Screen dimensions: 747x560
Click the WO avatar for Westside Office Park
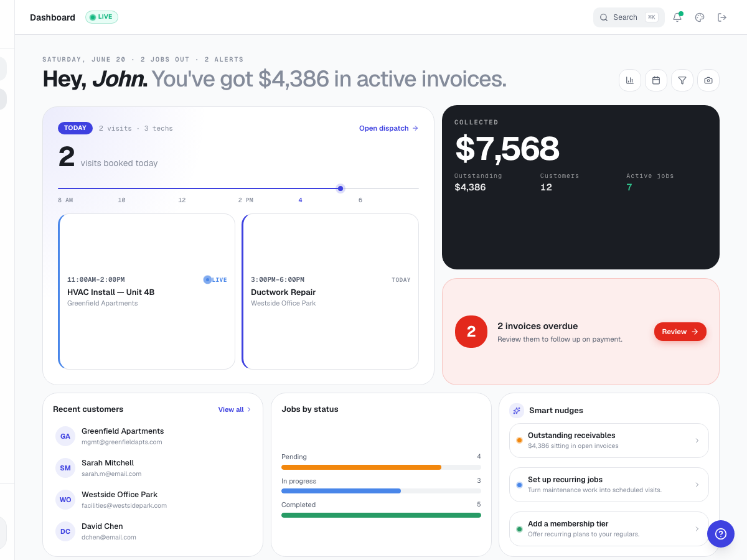click(65, 500)
